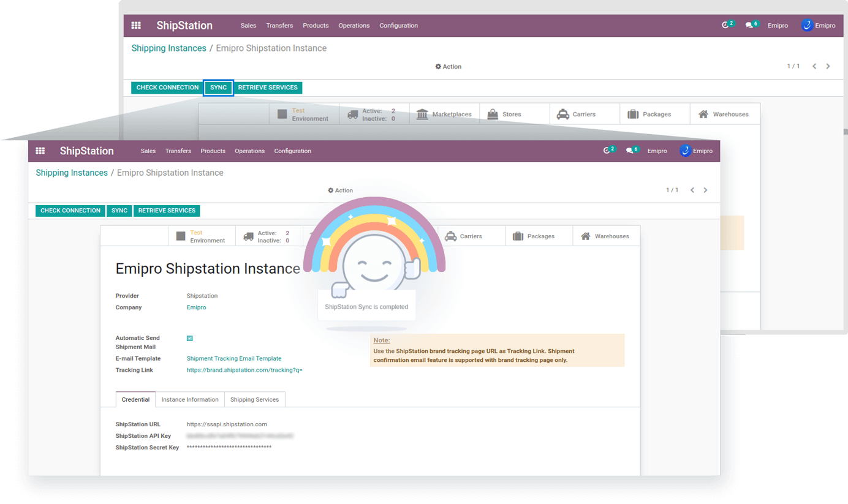Toggle Automatic Send Shipment Mail checkbox

(x=190, y=338)
